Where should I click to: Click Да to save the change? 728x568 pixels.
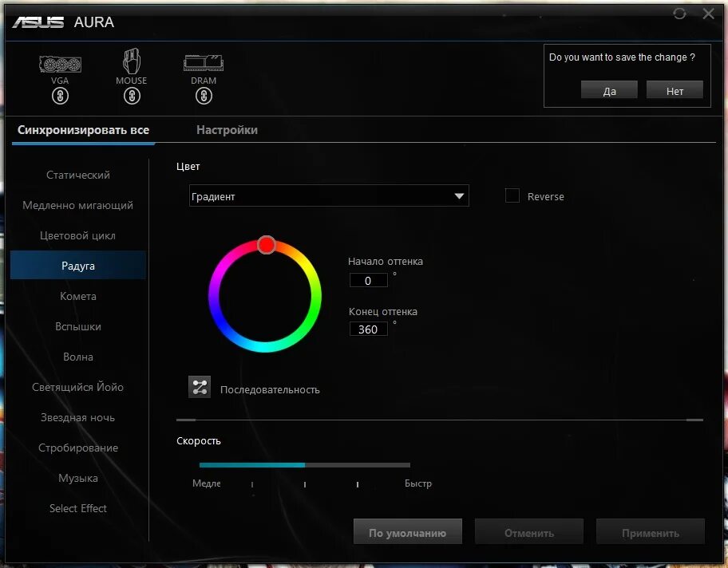609,90
